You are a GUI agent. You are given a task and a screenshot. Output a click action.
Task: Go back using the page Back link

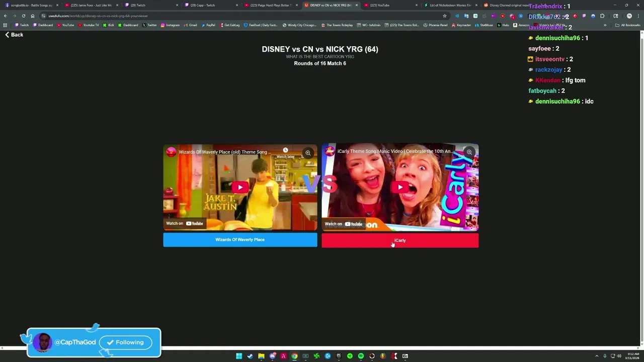point(14,35)
